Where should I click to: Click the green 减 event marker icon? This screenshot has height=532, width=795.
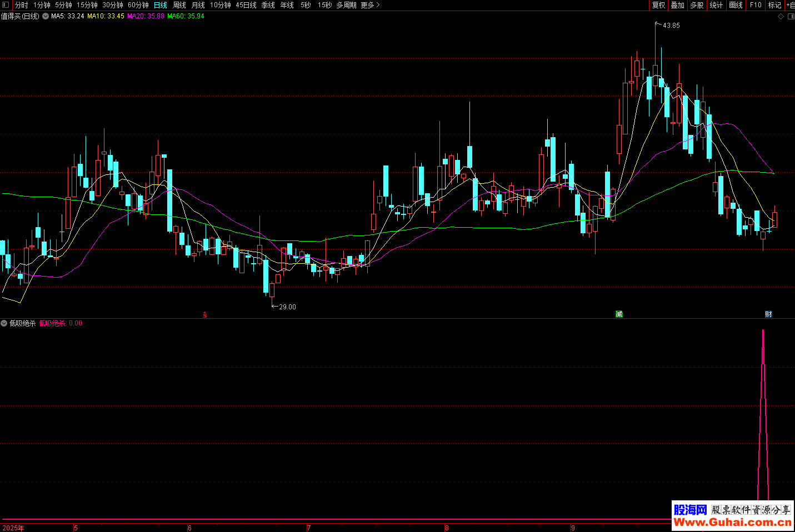pos(619,314)
